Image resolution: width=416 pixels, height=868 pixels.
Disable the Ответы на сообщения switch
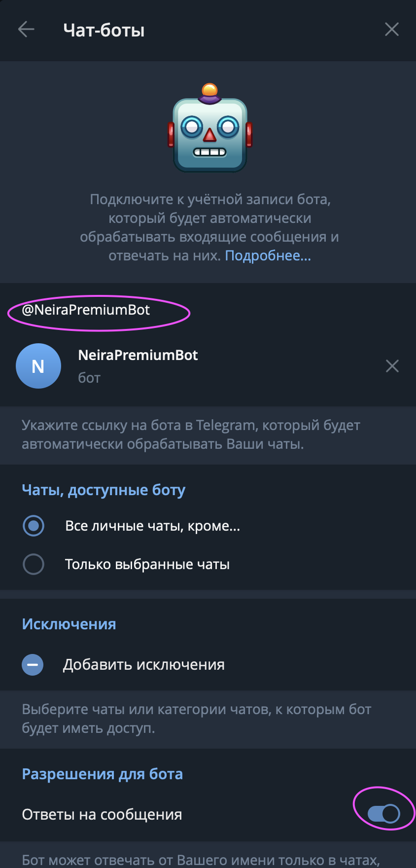click(384, 814)
